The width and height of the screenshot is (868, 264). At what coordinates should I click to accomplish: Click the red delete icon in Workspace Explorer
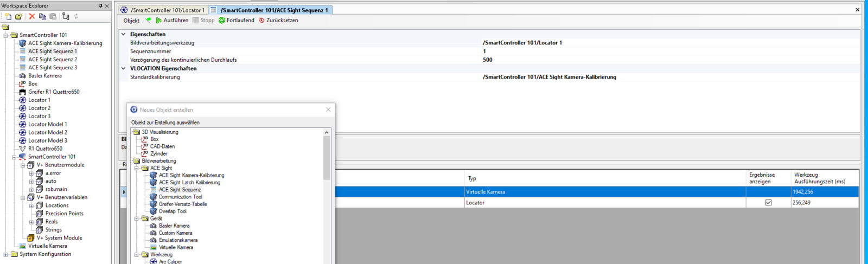click(x=32, y=16)
